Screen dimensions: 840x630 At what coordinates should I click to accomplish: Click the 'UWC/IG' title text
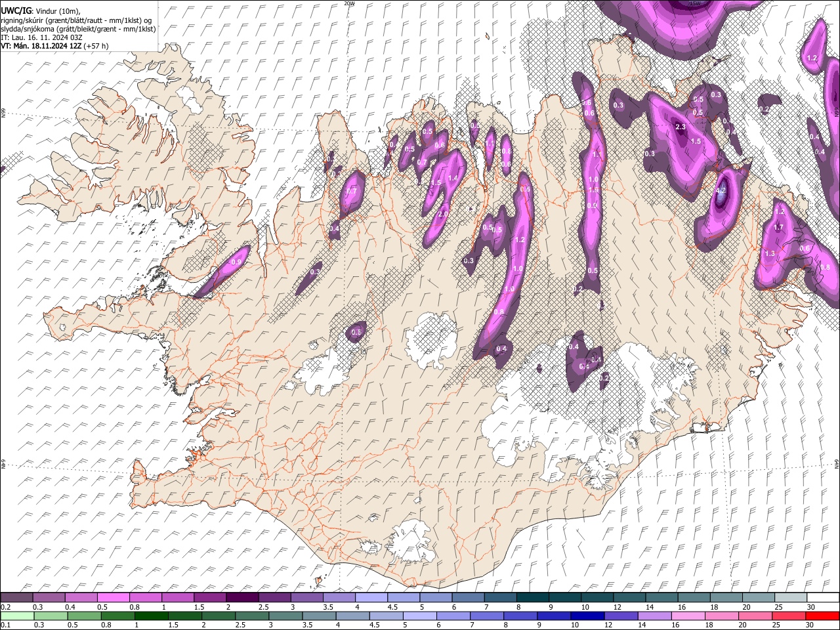[x=15, y=11]
